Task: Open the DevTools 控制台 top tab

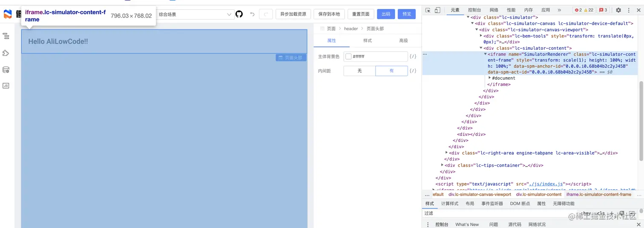Action: tap(474, 10)
